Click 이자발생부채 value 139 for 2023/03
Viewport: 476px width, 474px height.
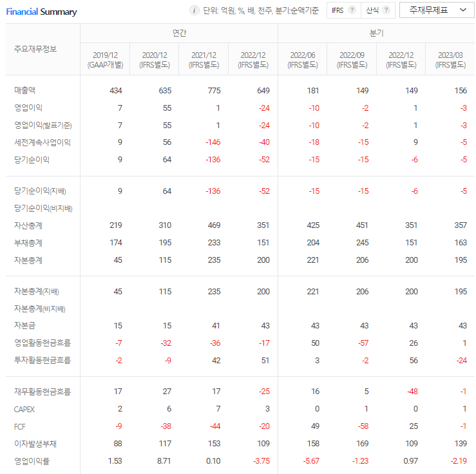461,443
